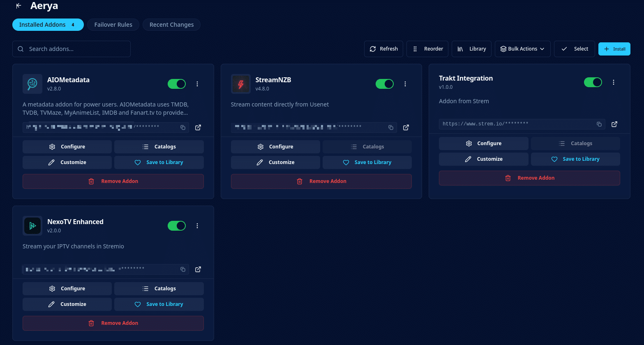Click the AIOMetadata description text
Viewport: 644px width, 345px height.
106,109
